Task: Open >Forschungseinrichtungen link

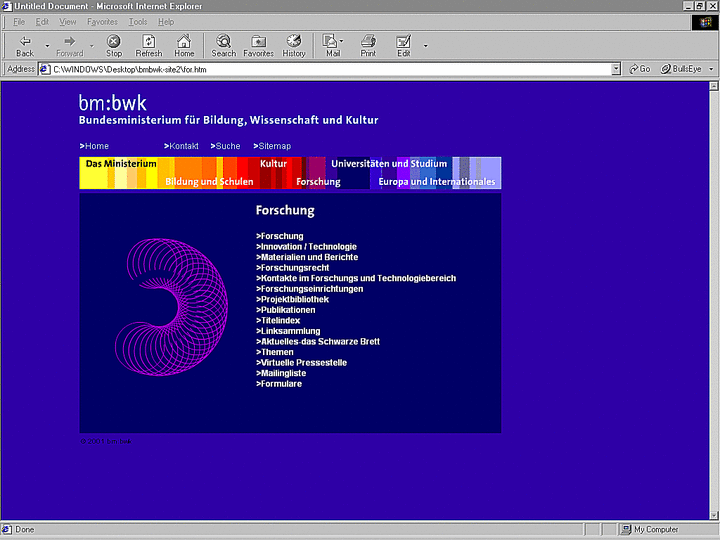Action: [309, 289]
